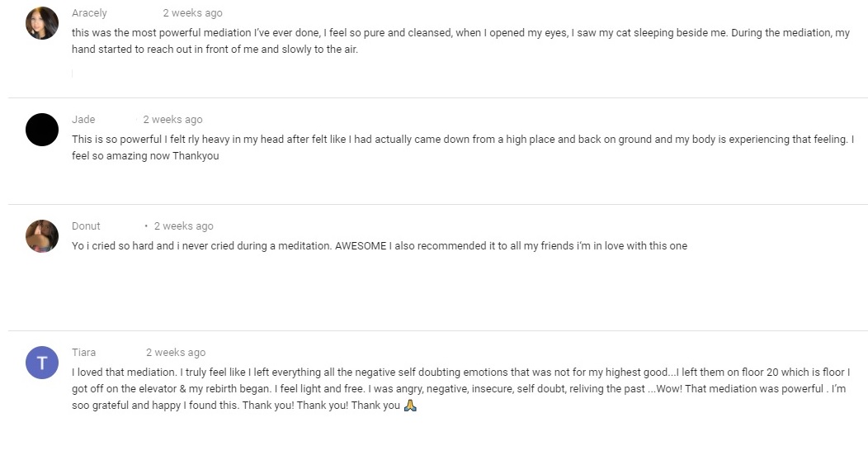Click Tiara's purple letter T avatar

(42, 363)
